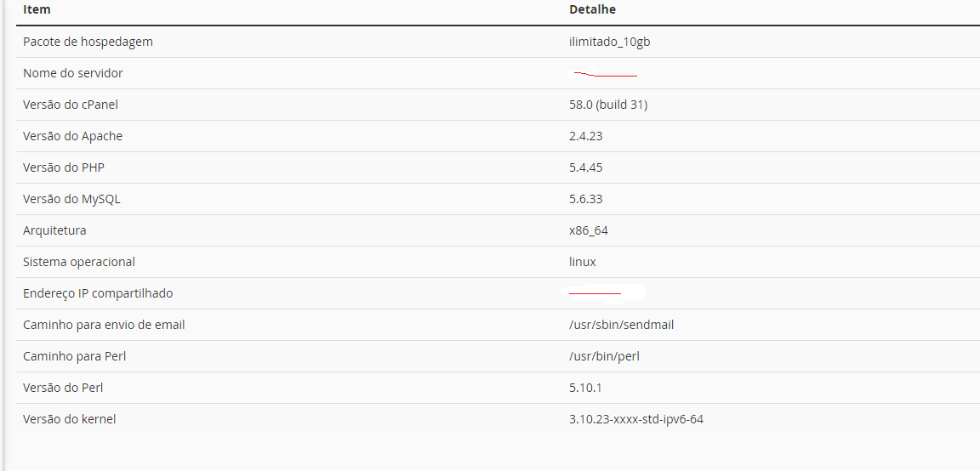Select the Versão do cPanel label

[x=71, y=105]
